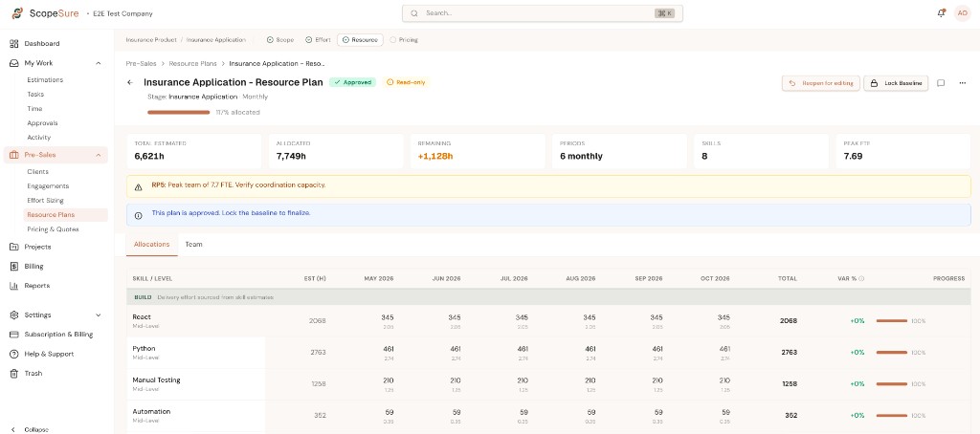This screenshot has height=434, width=980.
Task: Click Reopen for editing button
Action: click(x=821, y=83)
